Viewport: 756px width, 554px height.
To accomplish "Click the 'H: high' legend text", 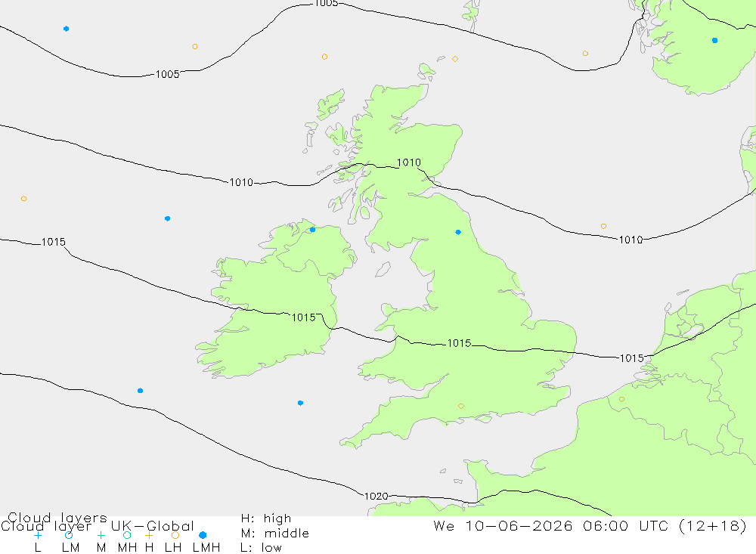I will pos(266,518).
